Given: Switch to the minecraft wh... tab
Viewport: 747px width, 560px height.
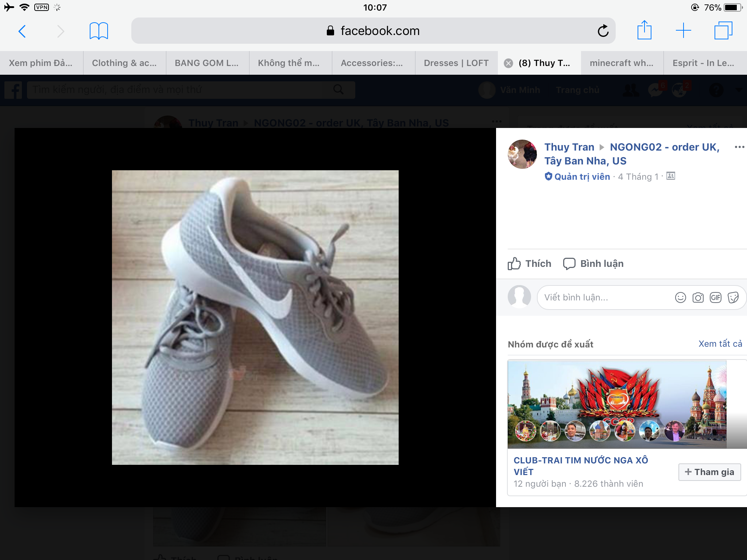Looking at the screenshot, I should [622, 63].
